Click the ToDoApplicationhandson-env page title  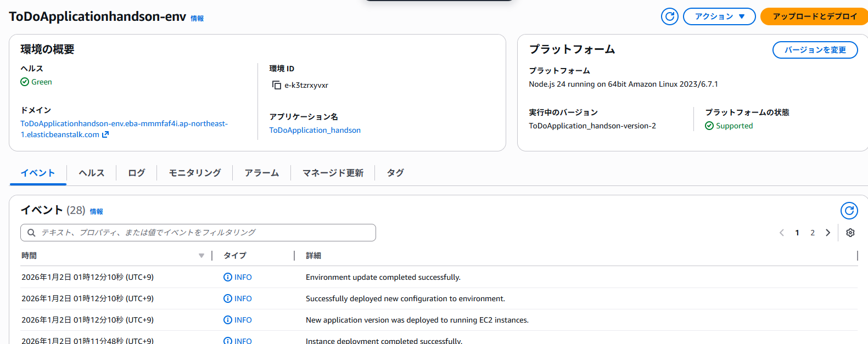coord(98,16)
